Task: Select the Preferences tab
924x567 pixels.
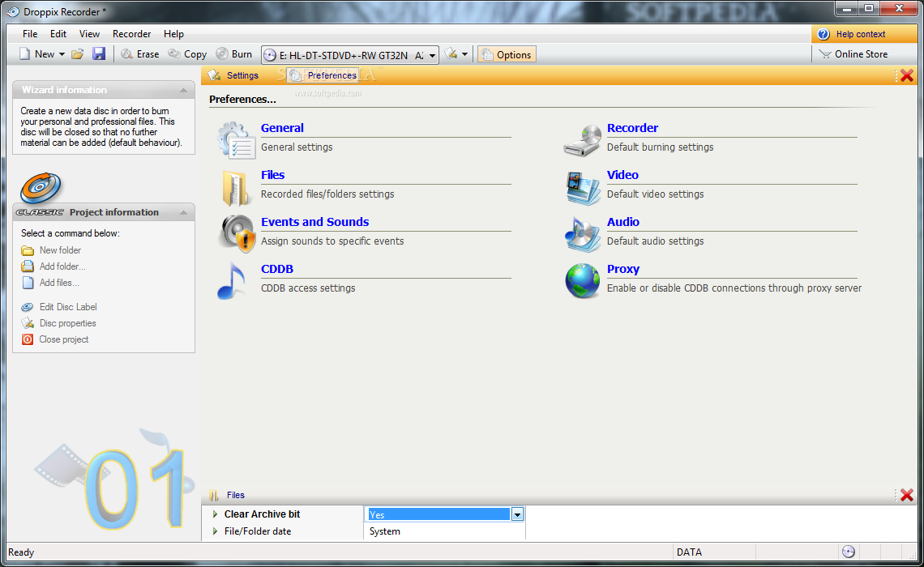Action: pyautogui.click(x=323, y=75)
